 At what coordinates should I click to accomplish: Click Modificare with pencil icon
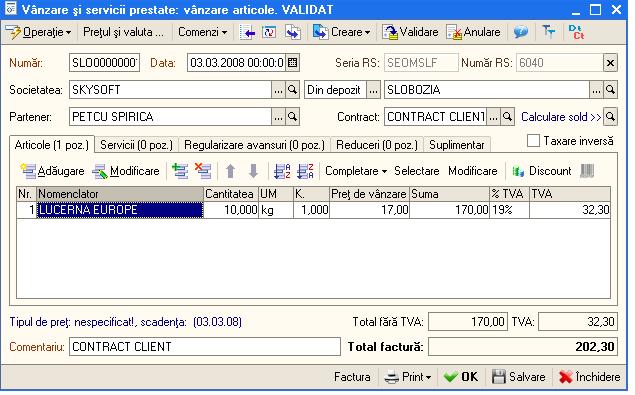click(126, 171)
